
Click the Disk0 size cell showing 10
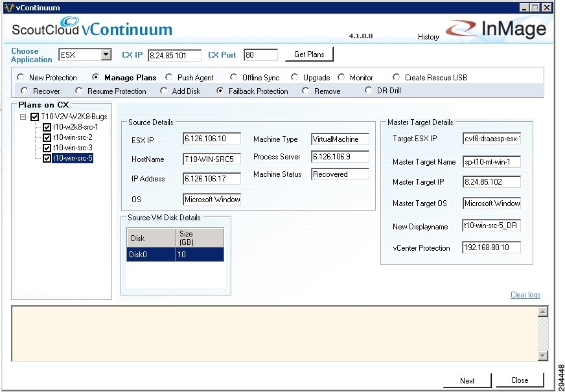200,255
